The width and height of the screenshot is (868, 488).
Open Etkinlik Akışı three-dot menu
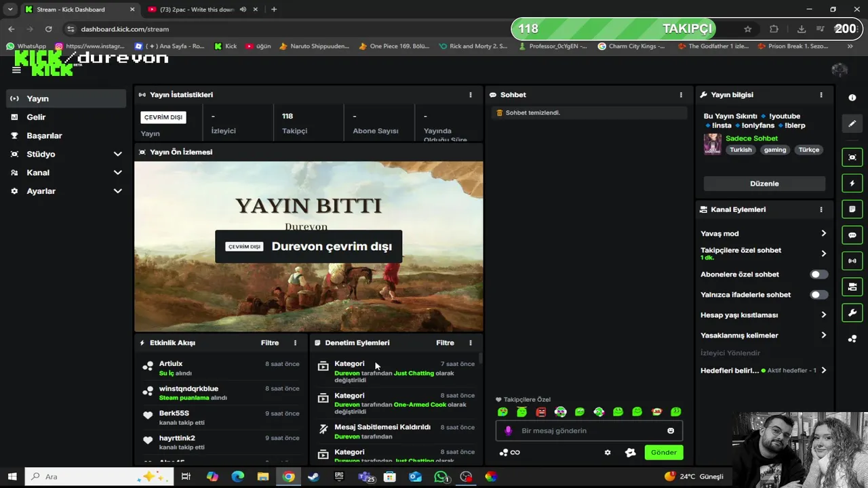pyautogui.click(x=295, y=343)
